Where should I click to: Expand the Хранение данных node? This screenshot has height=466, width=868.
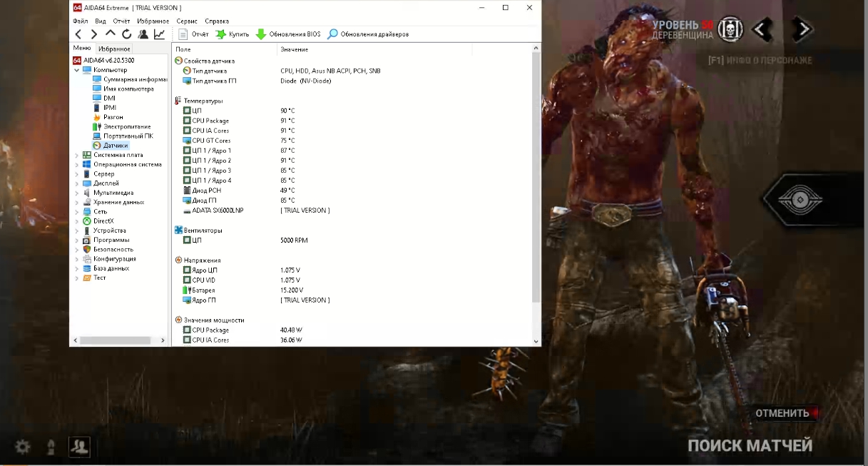77,202
